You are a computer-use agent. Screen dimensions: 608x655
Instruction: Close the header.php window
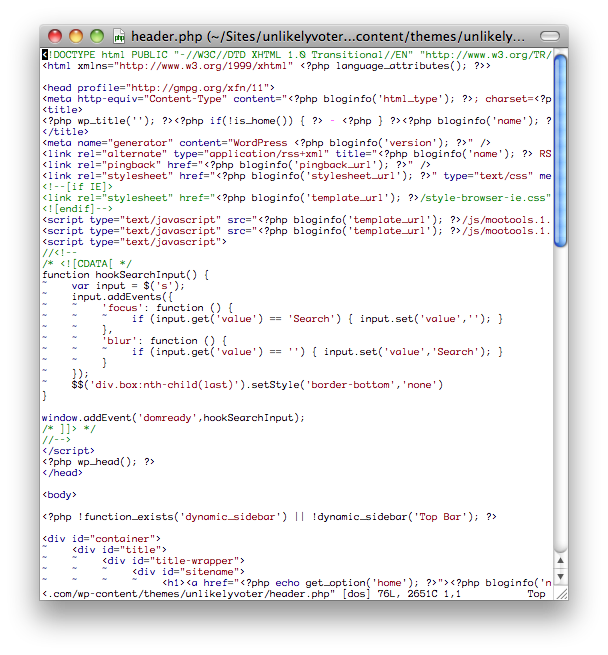click(55, 36)
